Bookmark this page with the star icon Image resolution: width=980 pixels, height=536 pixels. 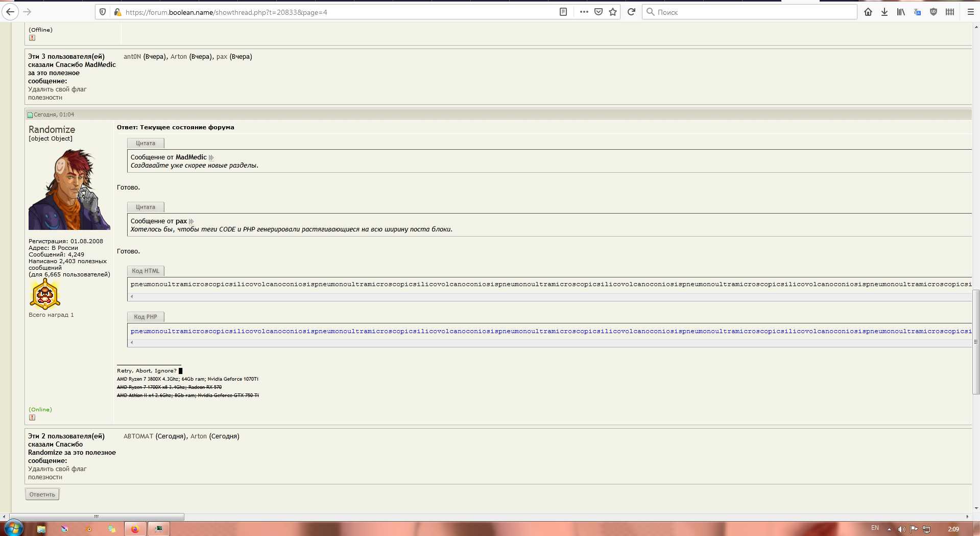coord(613,12)
